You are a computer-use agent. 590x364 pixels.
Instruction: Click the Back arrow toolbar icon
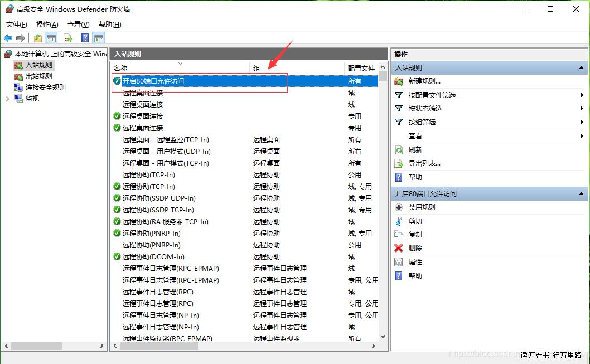(8, 38)
